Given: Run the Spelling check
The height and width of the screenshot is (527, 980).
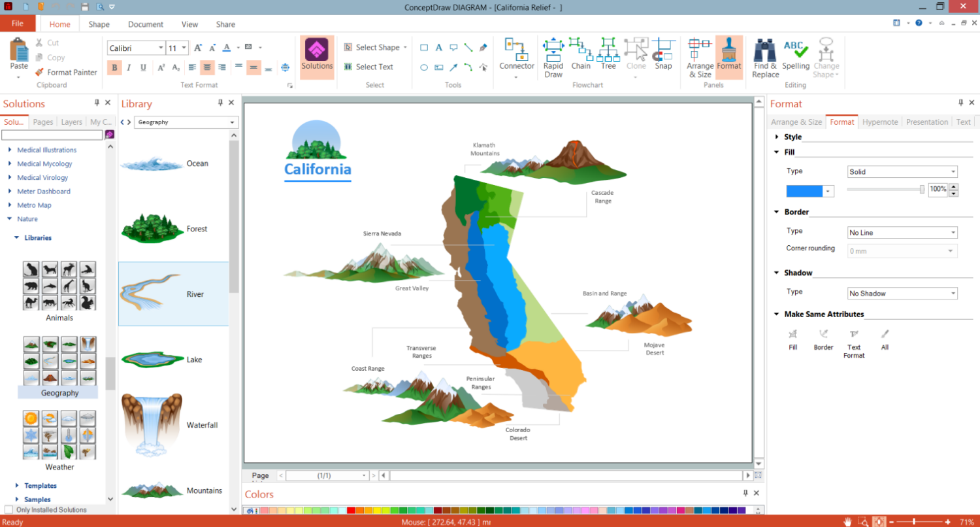Looking at the screenshot, I should coord(796,54).
